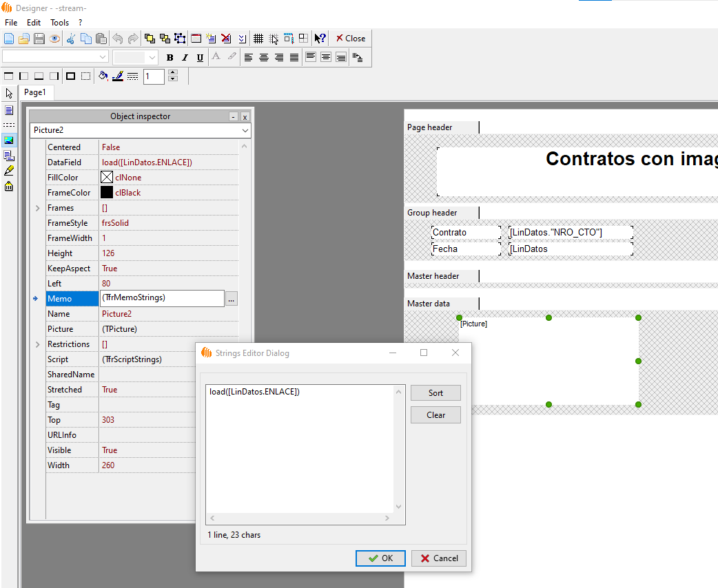This screenshot has width=718, height=588.
Task: Switch to the Page1 tab
Action: click(x=35, y=92)
